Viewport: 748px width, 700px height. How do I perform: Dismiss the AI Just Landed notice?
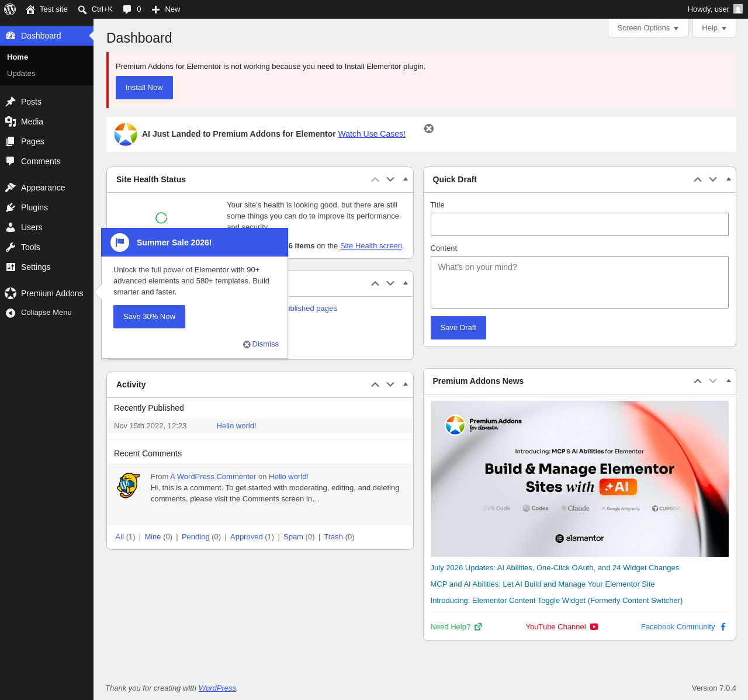tap(429, 129)
